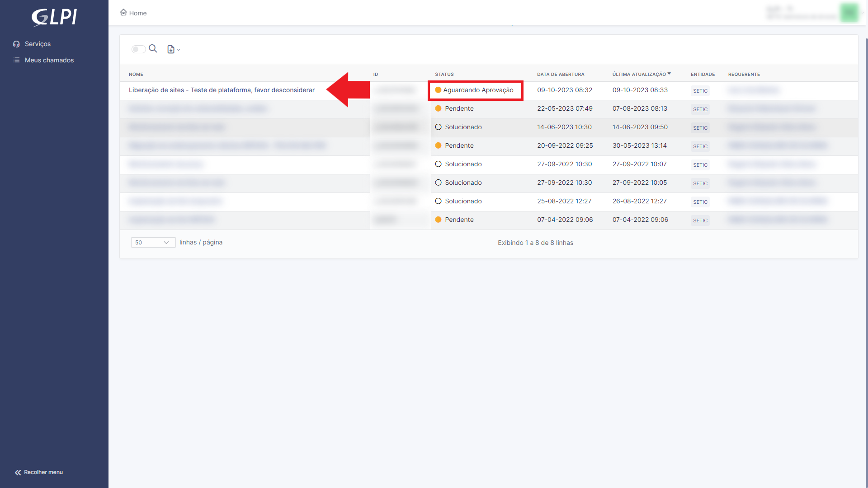868x488 pixels.
Task: Click the green user avatar
Action: click(849, 12)
